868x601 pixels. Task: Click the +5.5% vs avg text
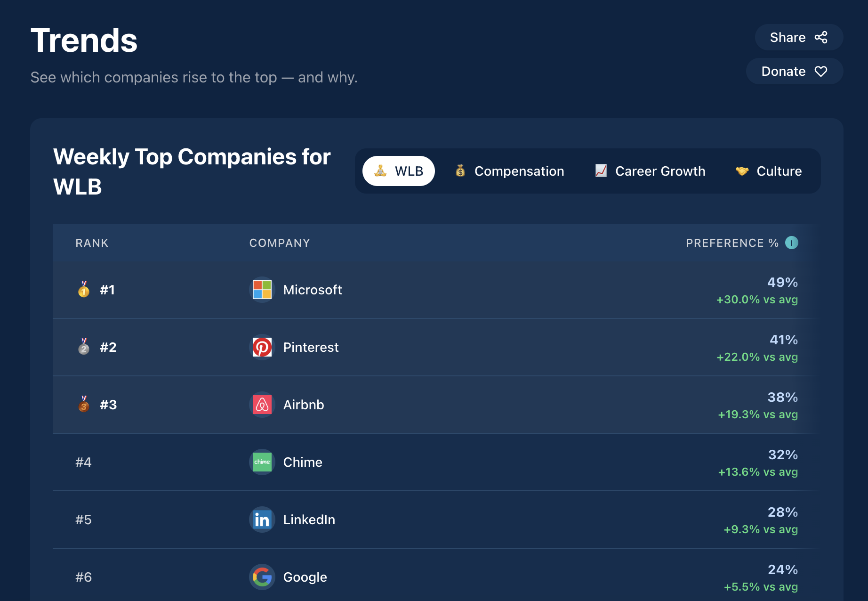[761, 587]
